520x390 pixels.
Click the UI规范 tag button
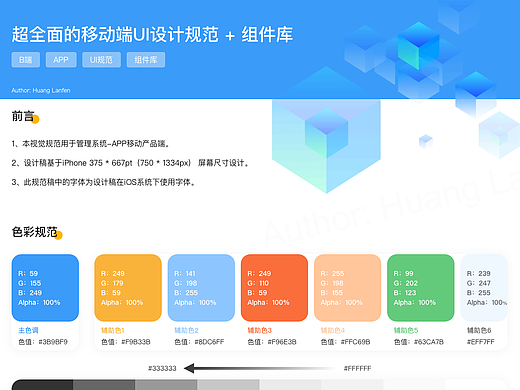101,60
